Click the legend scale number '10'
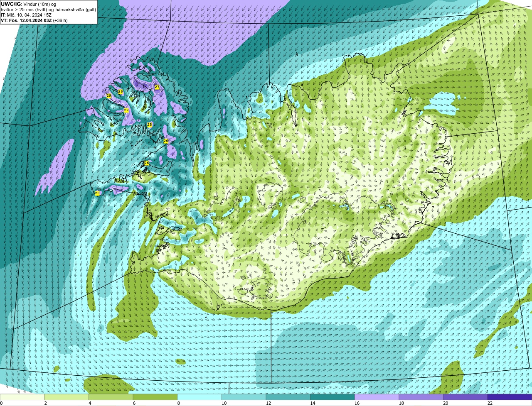This screenshot has height=406, width=532. (224, 403)
